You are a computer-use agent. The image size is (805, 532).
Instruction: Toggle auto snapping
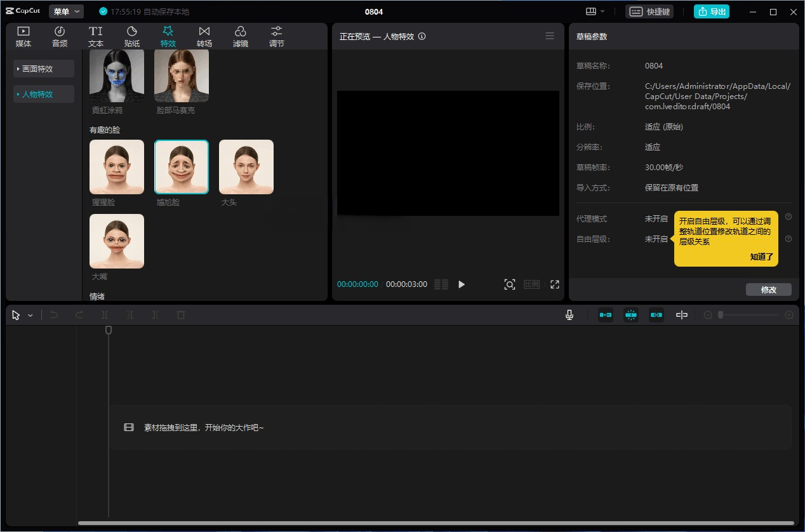(631, 315)
